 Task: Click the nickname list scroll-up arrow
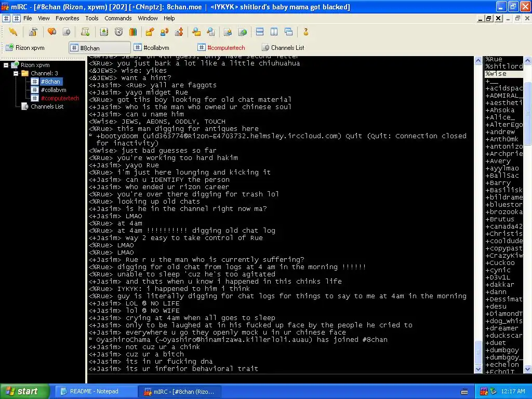coord(528,60)
